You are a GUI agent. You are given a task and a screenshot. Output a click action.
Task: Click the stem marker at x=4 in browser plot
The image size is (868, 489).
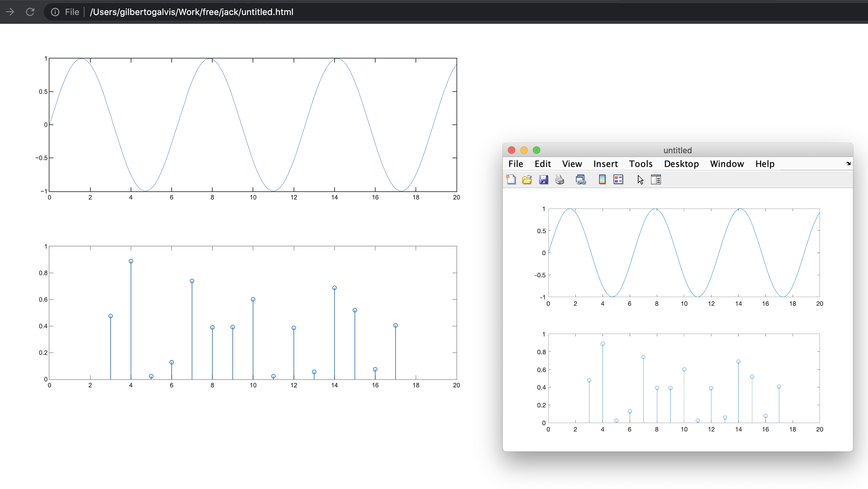pyautogui.click(x=131, y=261)
